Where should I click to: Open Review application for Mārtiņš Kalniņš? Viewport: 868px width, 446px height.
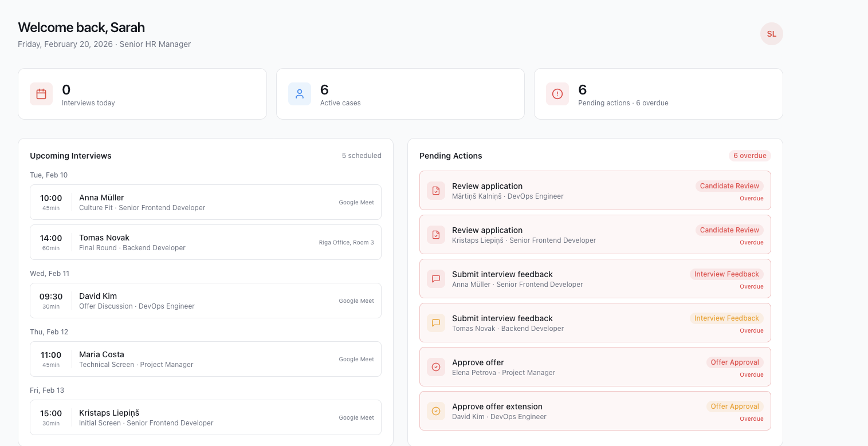(x=595, y=191)
